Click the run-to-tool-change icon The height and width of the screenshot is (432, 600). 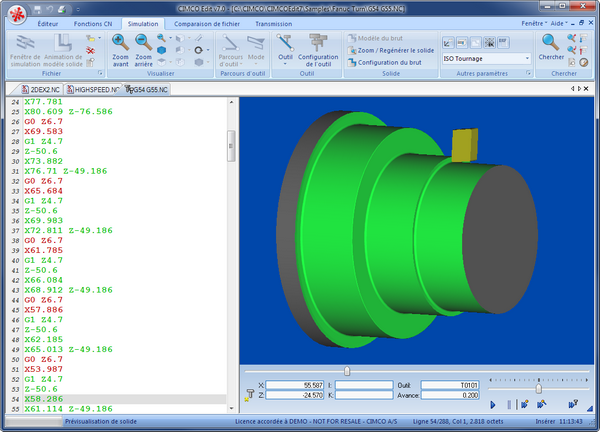(x=573, y=404)
